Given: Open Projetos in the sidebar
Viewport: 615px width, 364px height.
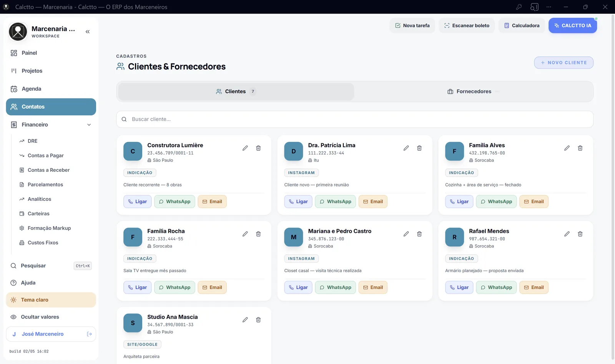Looking at the screenshot, I should 51,71.
